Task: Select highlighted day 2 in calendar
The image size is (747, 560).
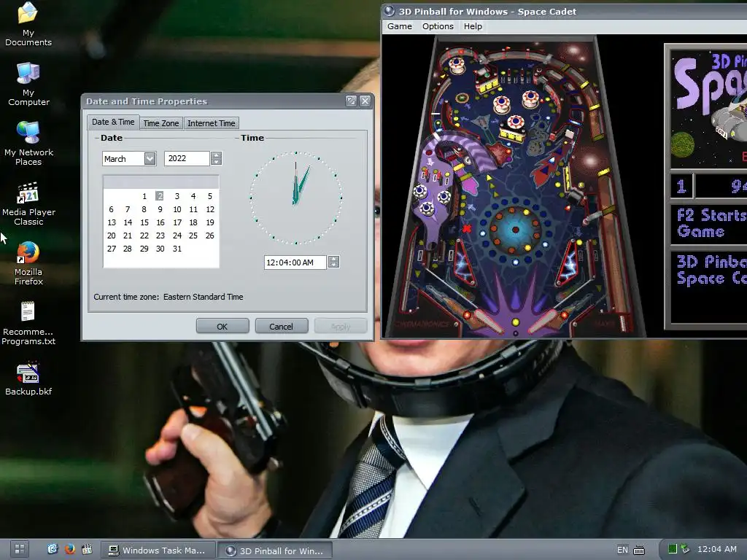Action: pos(160,196)
